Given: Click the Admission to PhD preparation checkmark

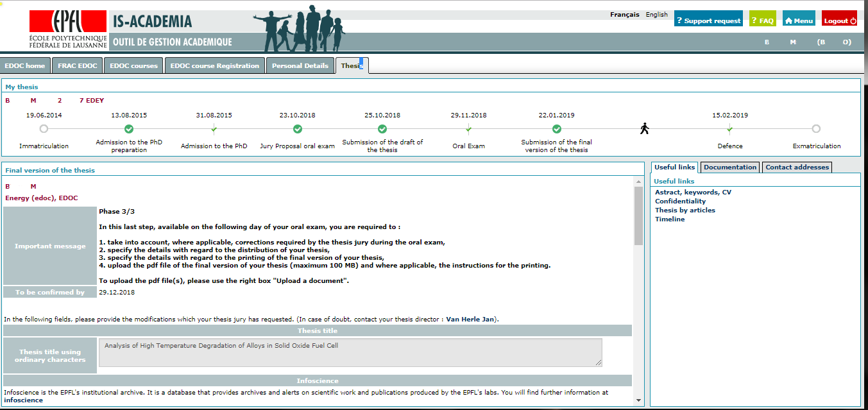Looking at the screenshot, I should 129,128.
